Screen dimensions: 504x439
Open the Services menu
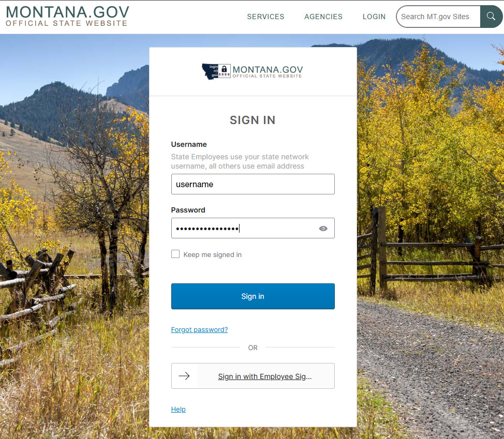265,17
